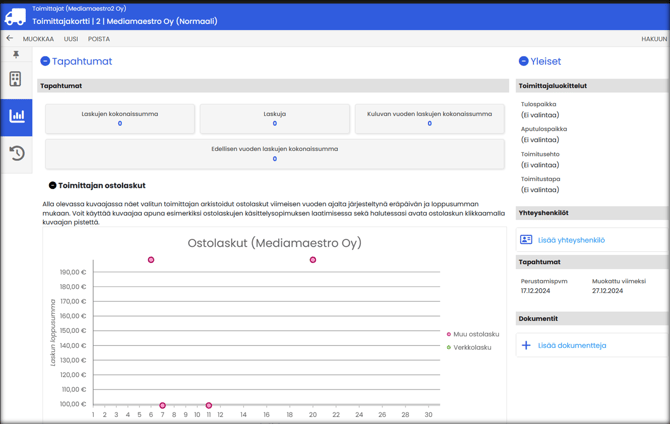Click the Laskujen kokonaissumma value tile
This screenshot has width=670, height=424.
click(x=120, y=118)
